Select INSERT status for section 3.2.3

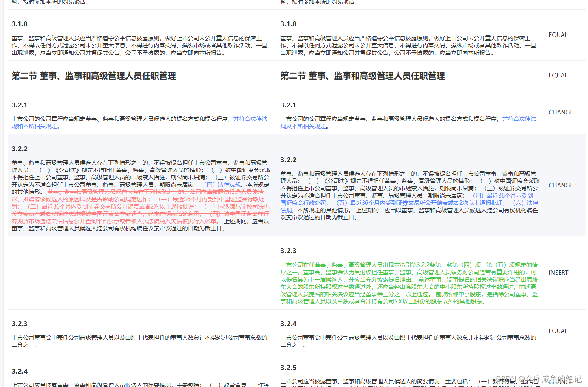(558, 273)
